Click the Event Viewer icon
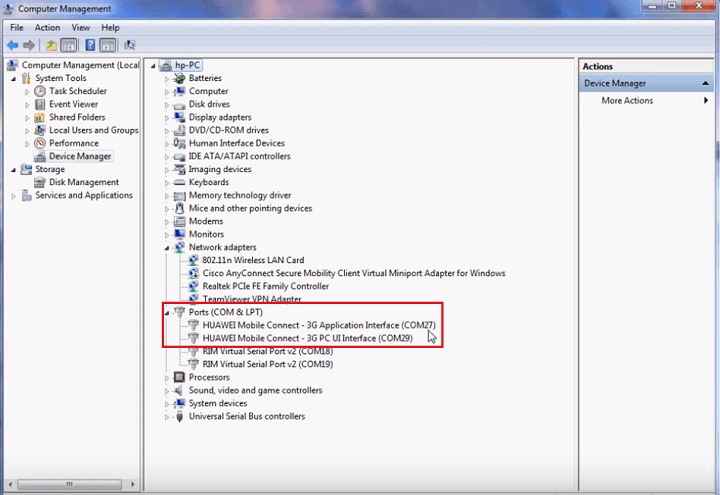The height and width of the screenshot is (495, 720). click(x=40, y=104)
